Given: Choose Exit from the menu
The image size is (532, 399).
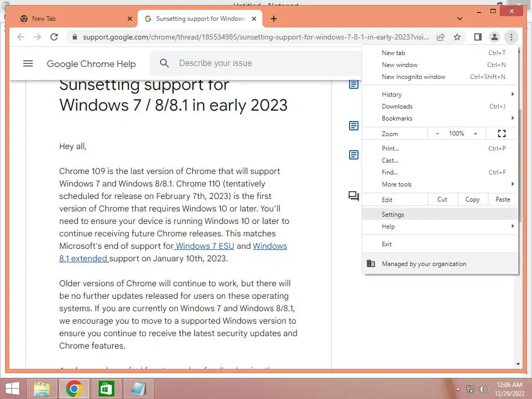Looking at the screenshot, I should pos(440,244).
